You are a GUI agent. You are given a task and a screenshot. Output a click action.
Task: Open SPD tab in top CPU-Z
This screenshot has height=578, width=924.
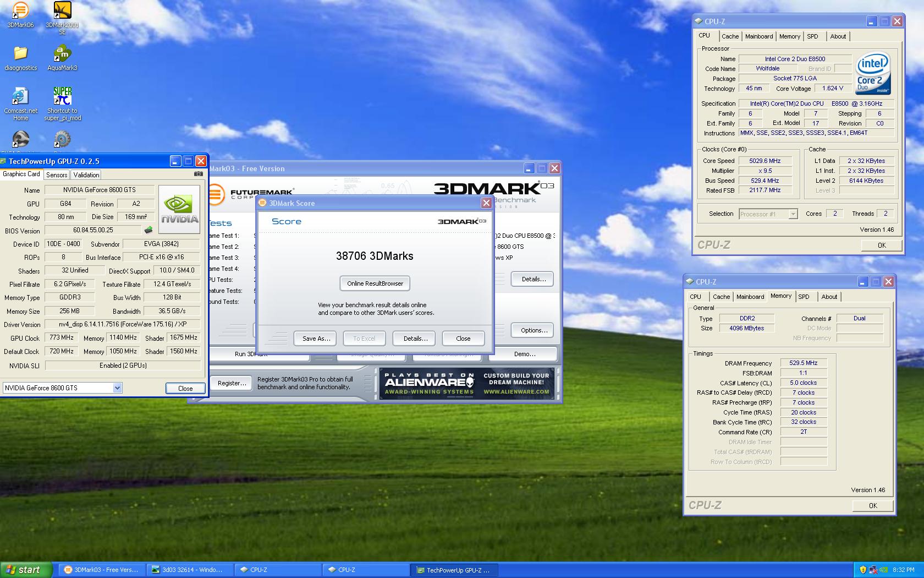[813, 36]
